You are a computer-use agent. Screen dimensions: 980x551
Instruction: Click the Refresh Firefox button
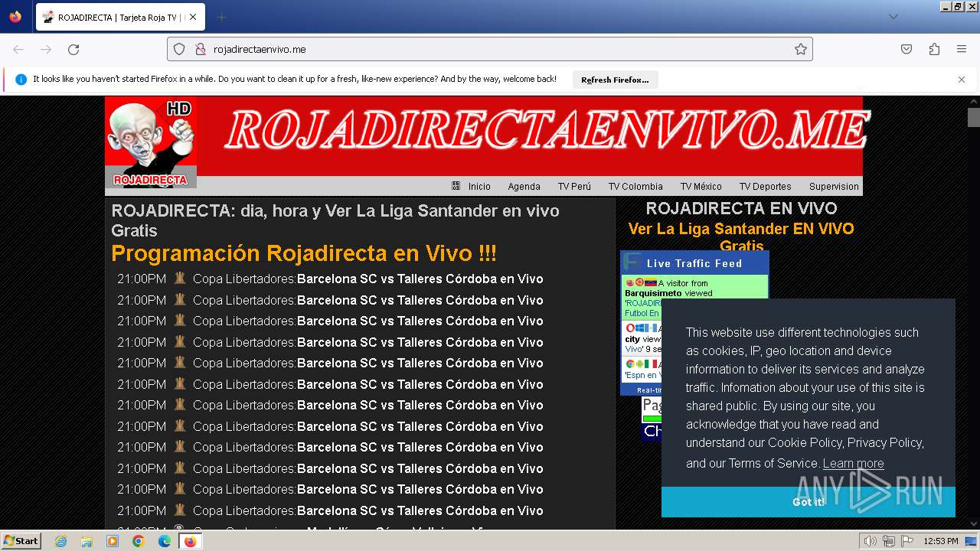615,80
